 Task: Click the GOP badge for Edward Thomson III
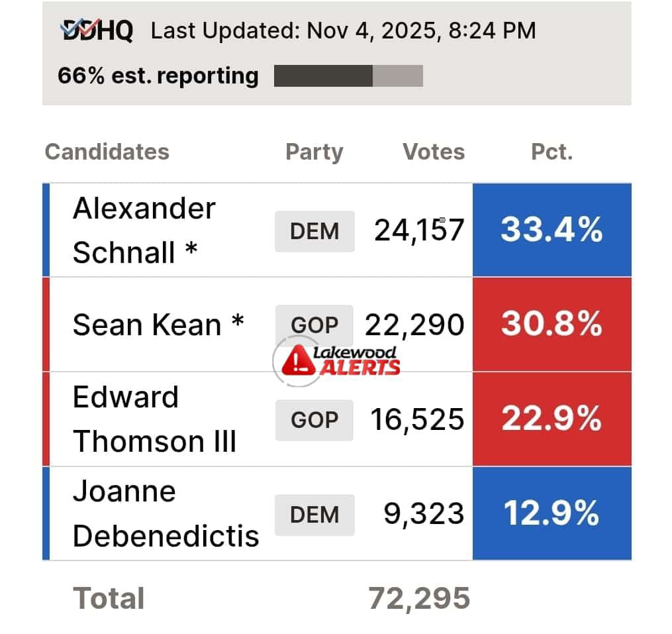(314, 420)
